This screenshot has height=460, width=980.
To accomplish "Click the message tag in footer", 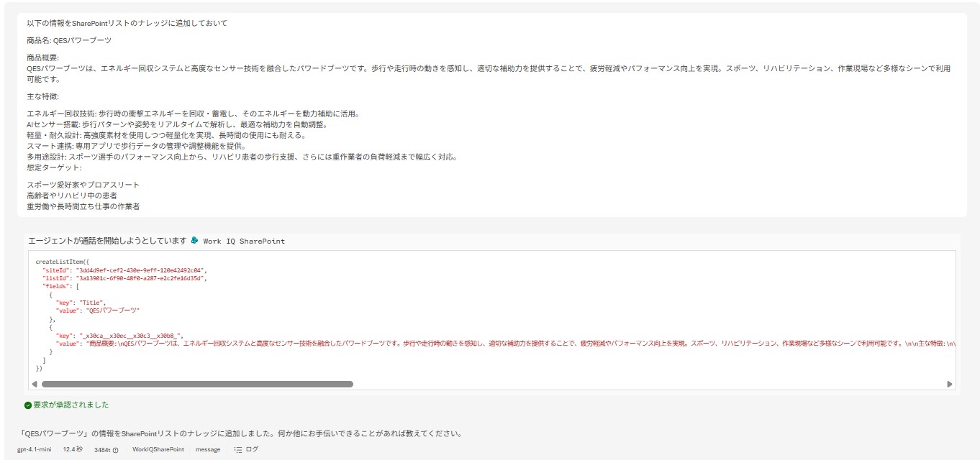I will point(208,450).
